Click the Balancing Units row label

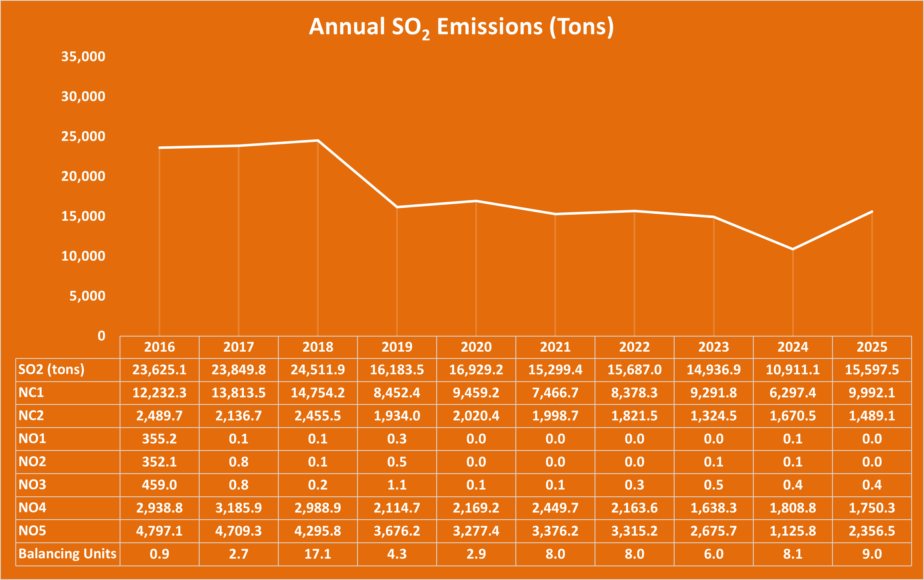(67, 554)
